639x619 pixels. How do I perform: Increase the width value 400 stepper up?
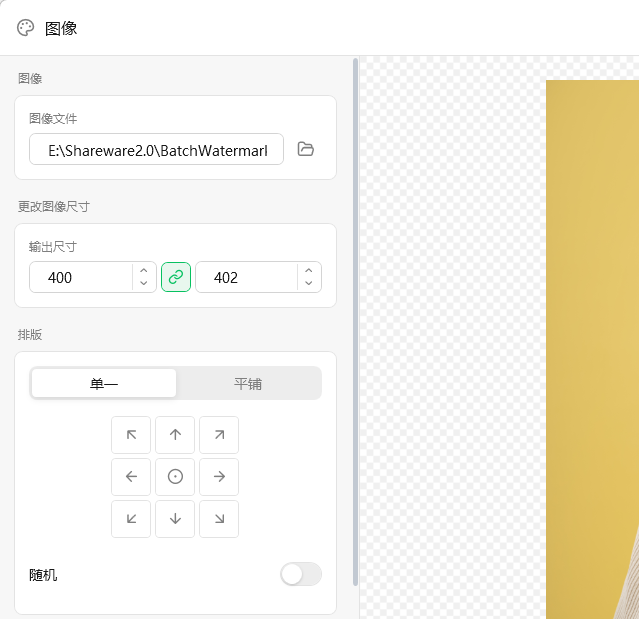click(143, 271)
